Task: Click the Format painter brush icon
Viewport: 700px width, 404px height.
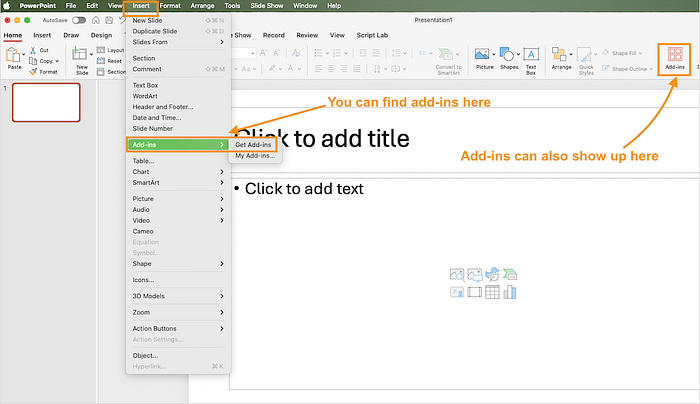Action: tap(33, 71)
